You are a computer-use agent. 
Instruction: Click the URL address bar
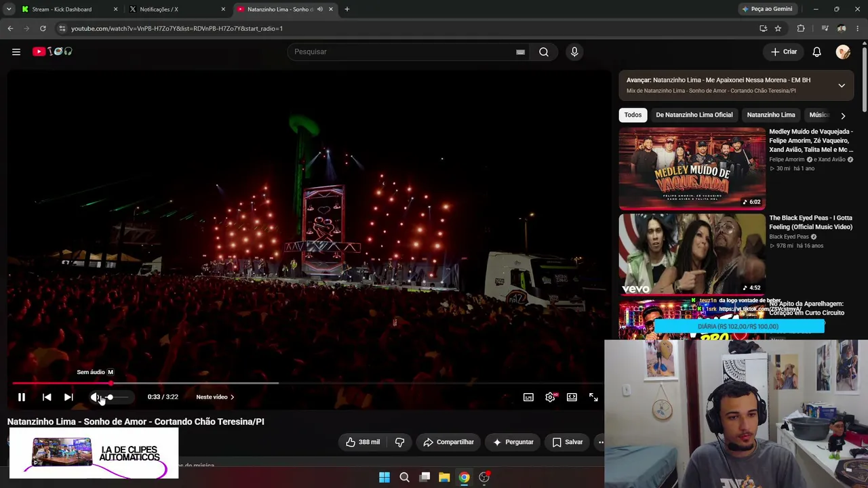[x=407, y=28]
